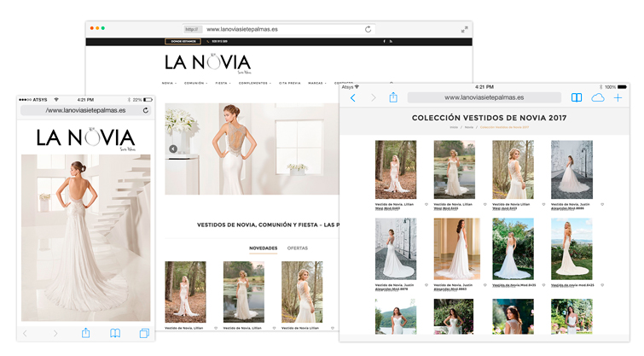Open third-row dark-haired bride portrait thumbnail
Image resolution: width=644 pixels, height=356 pixels.
[x=513, y=317]
